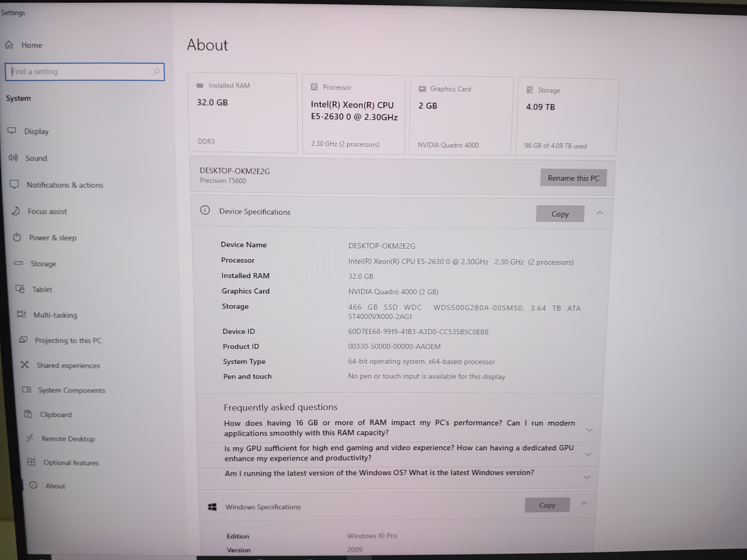Collapse the Device Specifications section
The width and height of the screenshot is (747, 560).
[x=600, y=213]
